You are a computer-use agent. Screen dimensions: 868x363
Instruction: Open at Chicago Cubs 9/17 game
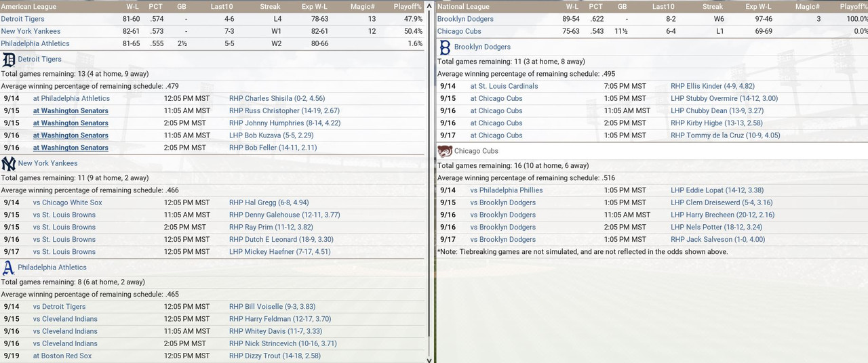pos(496,135)
